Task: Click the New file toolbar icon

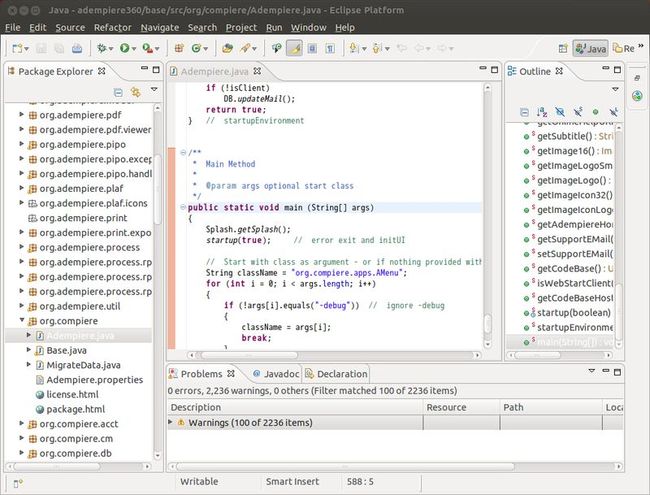Action: [17, 49]
